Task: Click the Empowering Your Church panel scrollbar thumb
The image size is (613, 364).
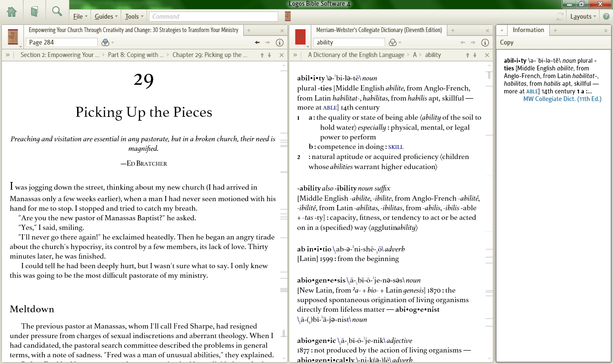Action: (x=284, y=333)
